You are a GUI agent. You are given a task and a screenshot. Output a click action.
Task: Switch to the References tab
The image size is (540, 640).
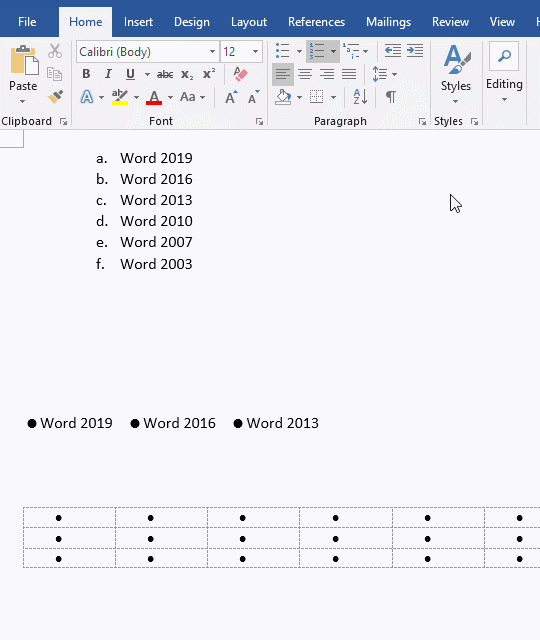click(x=316, y=22)
